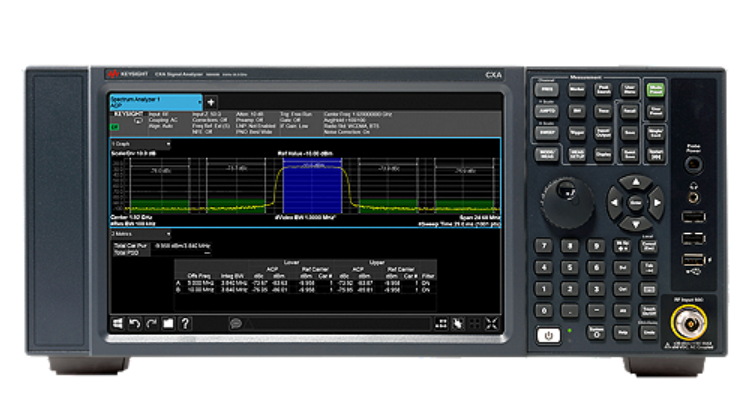Viewport: 750px width, 407px height.
Task: Push the FREQ channel key
Action: 547,89
